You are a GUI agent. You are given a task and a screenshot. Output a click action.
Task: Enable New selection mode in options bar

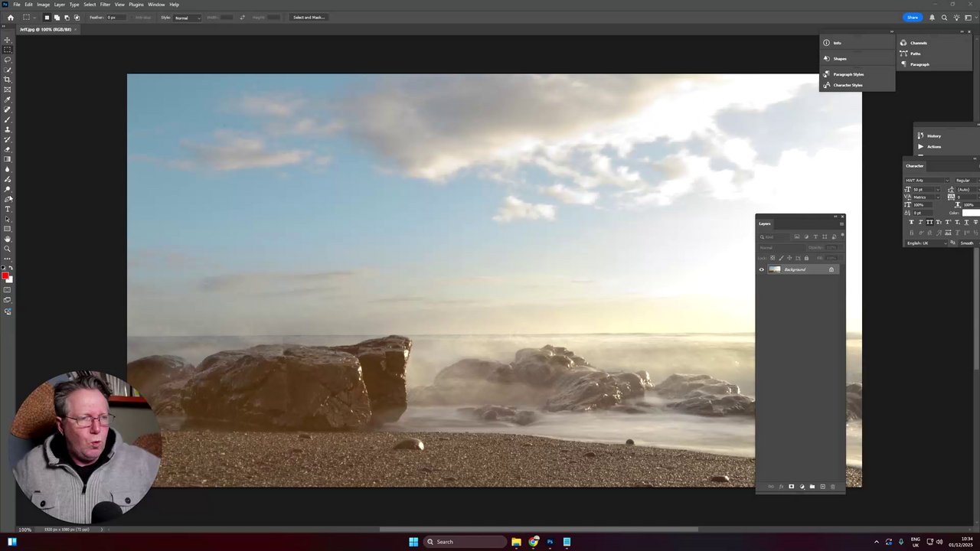pos(47,18)
